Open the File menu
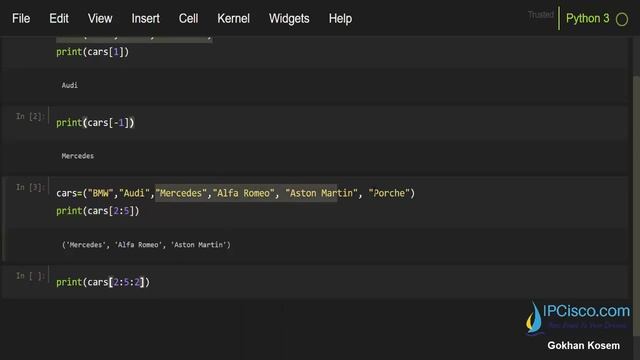The width and height of the screenshot is (640, 360). click(21, 18)
